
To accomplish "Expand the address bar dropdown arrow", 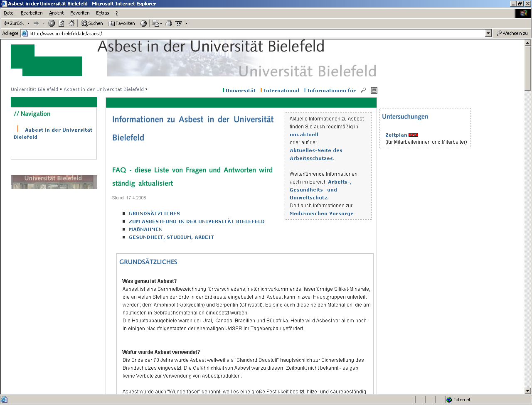I will (x=488, y=33).
